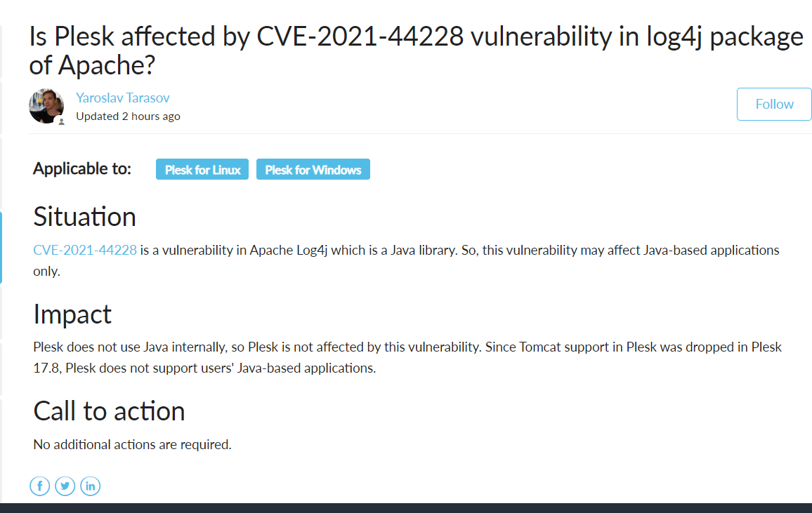This screenshot has height=513, width=812.
Task: Open author Yaroslav Tarasov's profile link
Action: pyautogui.click(x=123, y=98)
